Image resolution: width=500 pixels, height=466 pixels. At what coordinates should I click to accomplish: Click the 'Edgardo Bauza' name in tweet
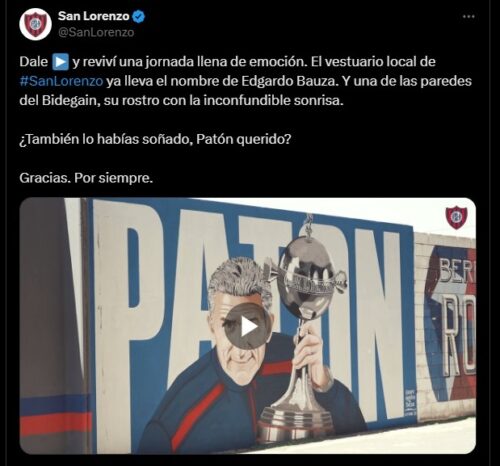[x=288, y=81]
